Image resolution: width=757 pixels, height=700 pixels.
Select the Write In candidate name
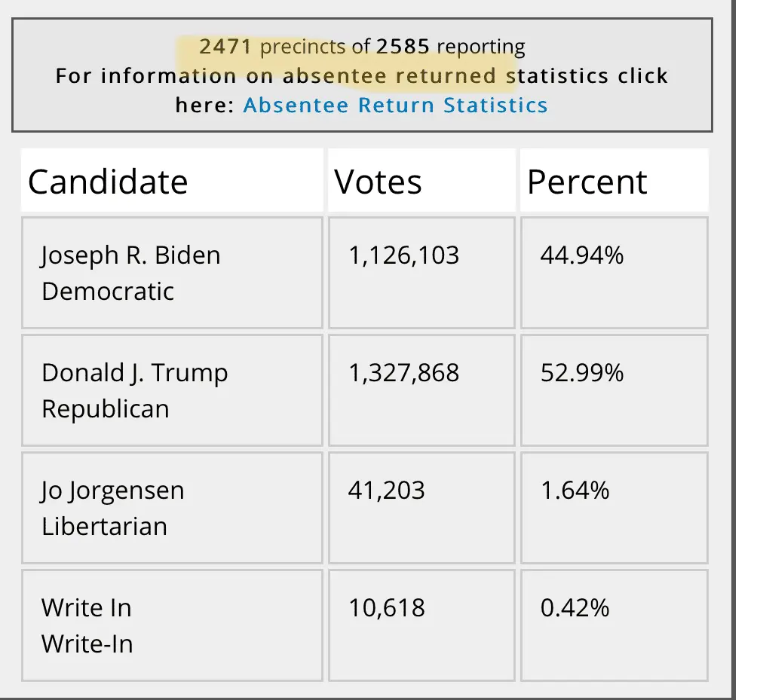point(86,608)
